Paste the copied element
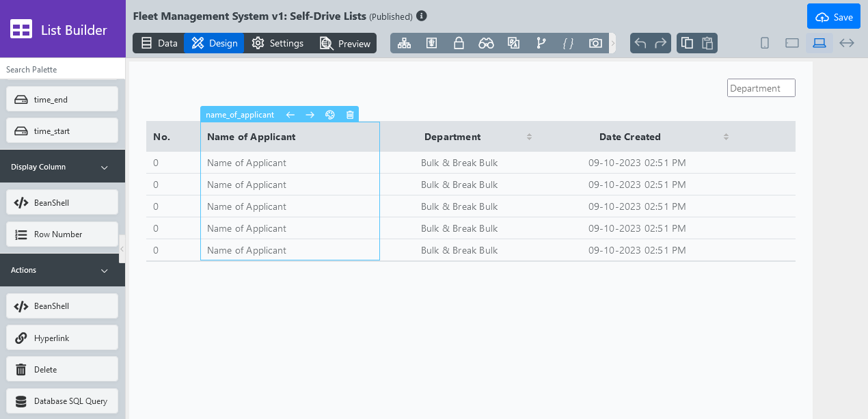 coord(707,43)
